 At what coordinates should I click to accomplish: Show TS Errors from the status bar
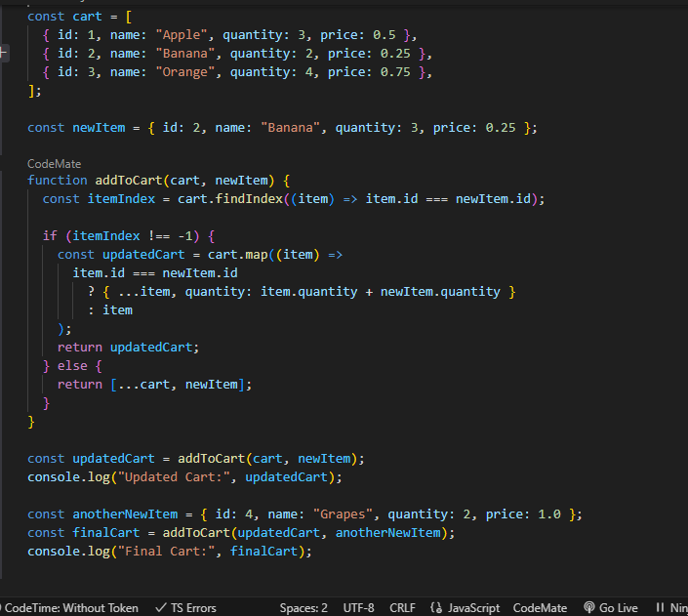186,607
